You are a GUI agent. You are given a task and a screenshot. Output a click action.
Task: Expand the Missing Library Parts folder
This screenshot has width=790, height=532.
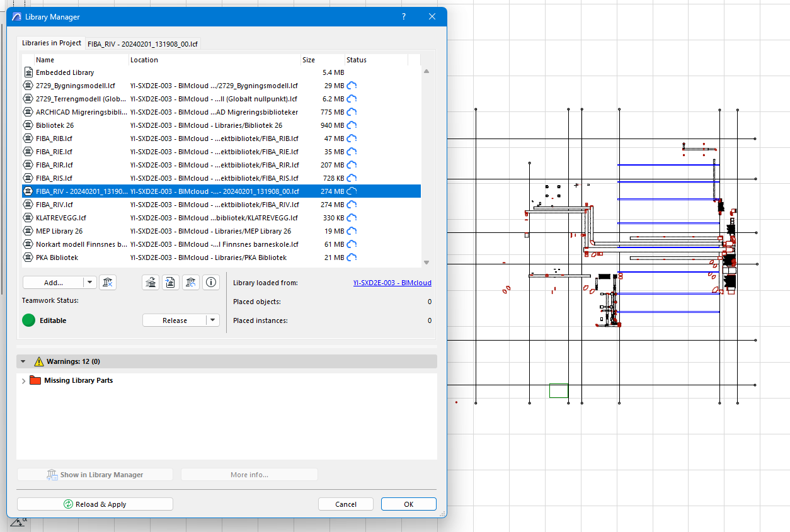[x=24, y=381]
